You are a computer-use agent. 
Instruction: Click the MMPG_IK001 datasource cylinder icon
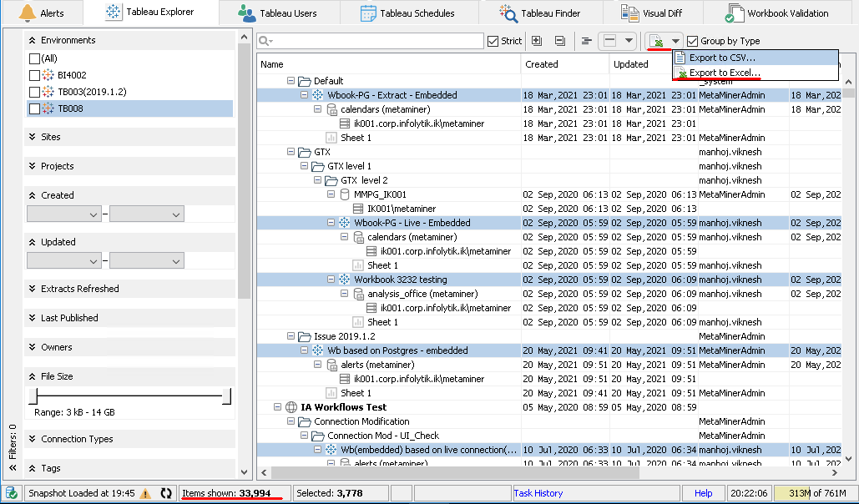coord(345,194)
